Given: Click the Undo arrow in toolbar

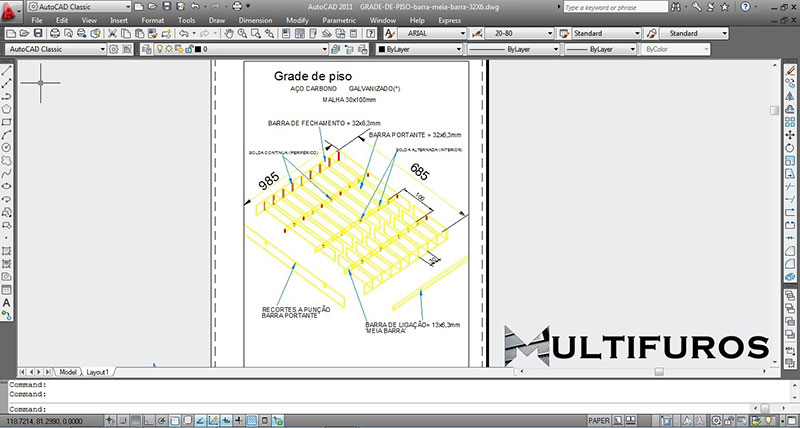Looking at the screenshot, I should tap(184, 33).
